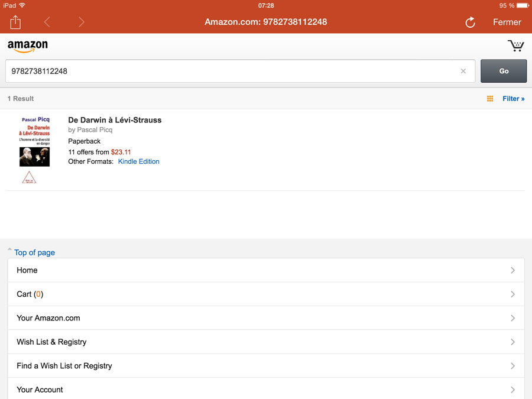Focus the search field with ISBN
Screen dimensions: 532x399
tap(240, 71)
